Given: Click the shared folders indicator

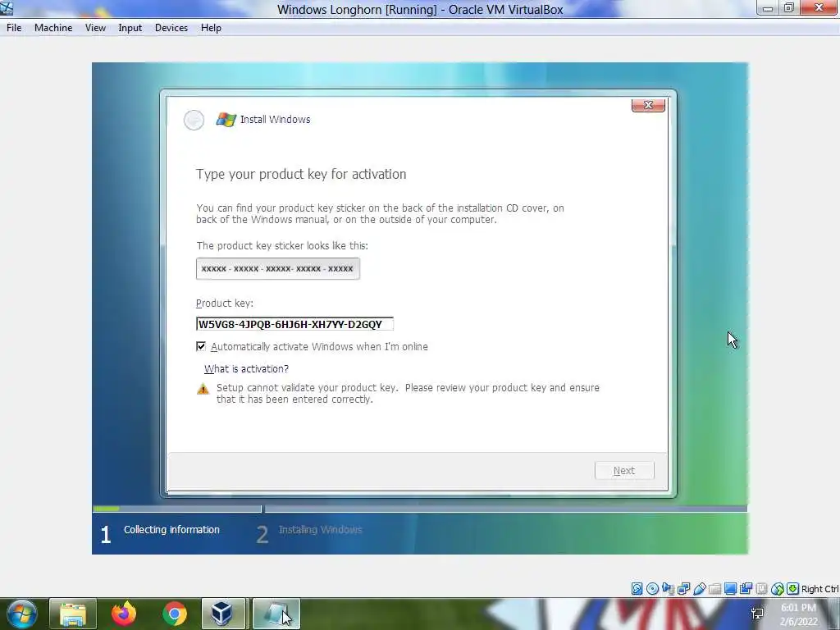Looking at the screenshot, I should [714, 589].
